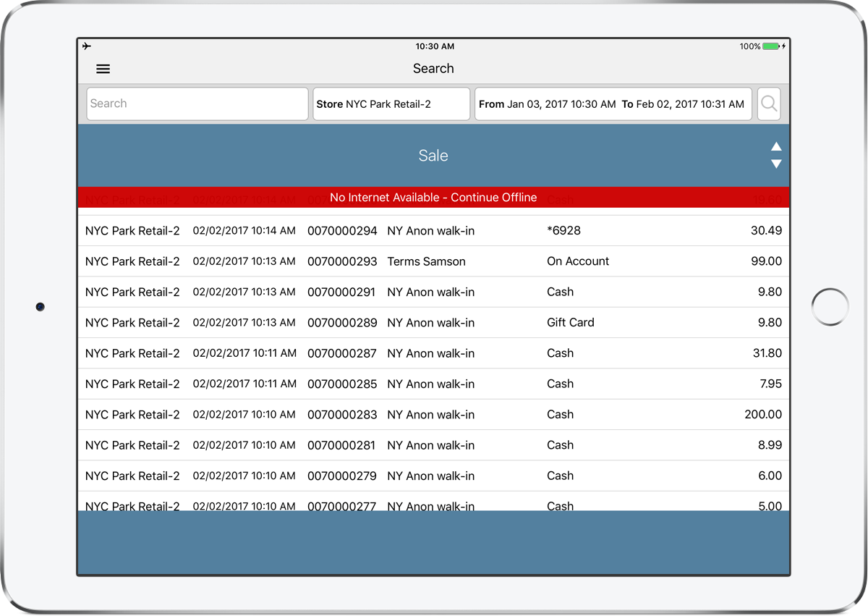Select transaction 0070000283
Image resolution: width=868 pixels, height=616 pixels.
[433, 415]
